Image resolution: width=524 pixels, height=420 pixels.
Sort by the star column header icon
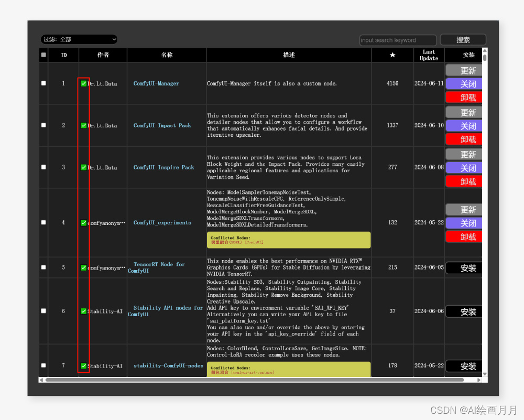click(x=392, y=55)
